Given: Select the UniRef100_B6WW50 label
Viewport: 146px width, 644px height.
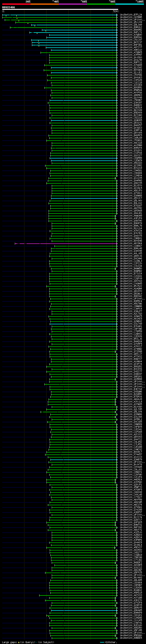Looking at the screenshot, I should pyautogui.click(x=131, y=269).
